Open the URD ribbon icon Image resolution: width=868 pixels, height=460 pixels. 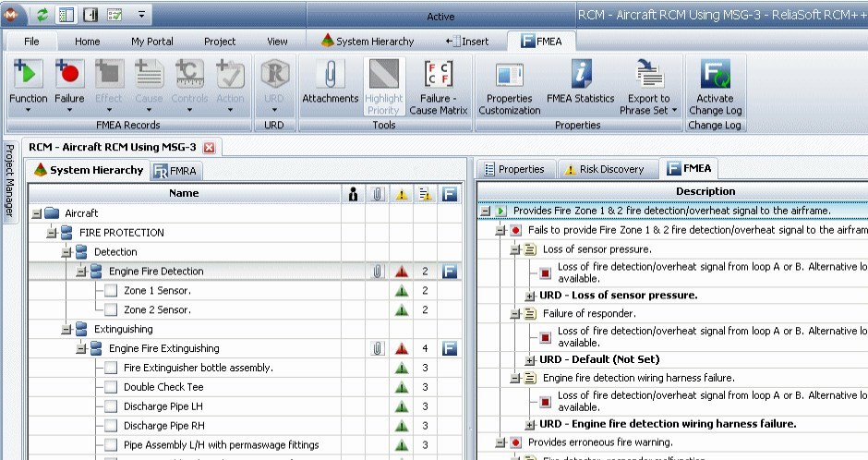click(274, 74)
